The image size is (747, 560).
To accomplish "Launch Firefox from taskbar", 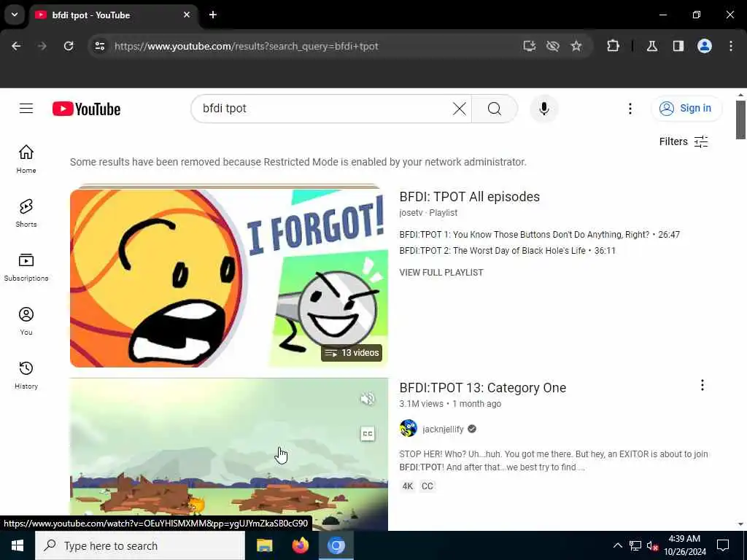I will (300, 545).
